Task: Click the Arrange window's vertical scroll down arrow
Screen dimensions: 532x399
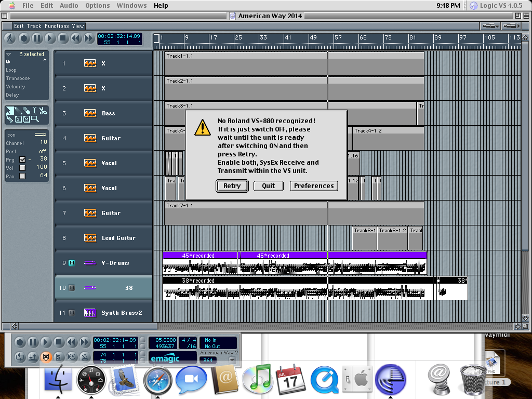Action: pyautogui.click(x=525, y=318)
